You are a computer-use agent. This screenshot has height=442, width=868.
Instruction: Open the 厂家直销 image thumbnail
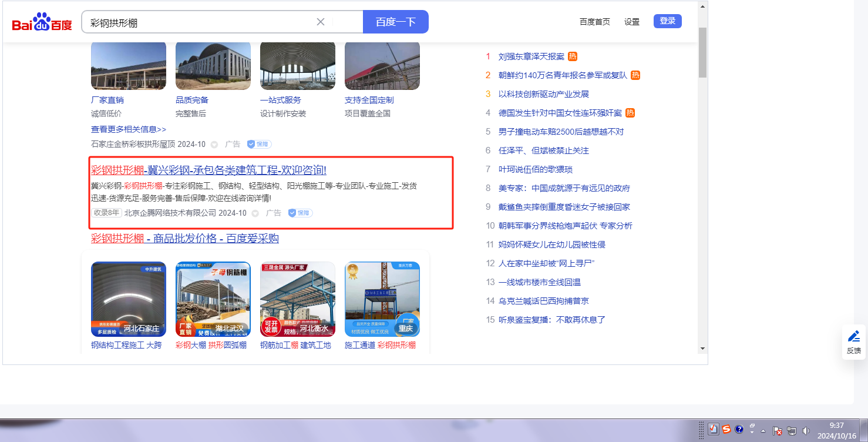coord(129,65)
